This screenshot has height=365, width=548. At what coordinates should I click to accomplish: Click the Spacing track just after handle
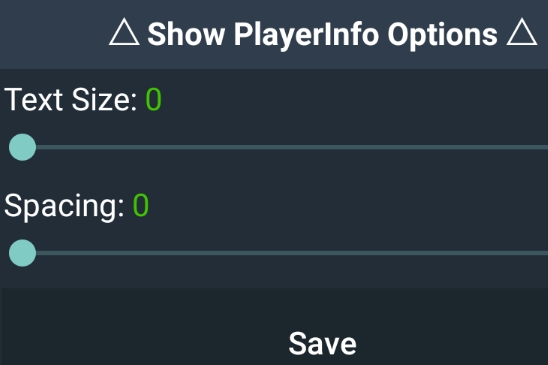pos(49,253)
